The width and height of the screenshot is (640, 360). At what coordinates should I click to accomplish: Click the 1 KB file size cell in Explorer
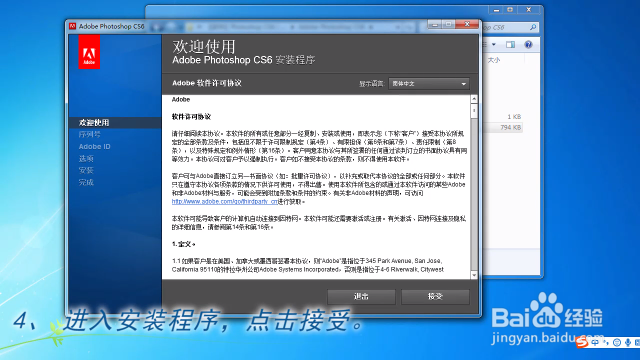pyautogui.click(x=514, y=117)
